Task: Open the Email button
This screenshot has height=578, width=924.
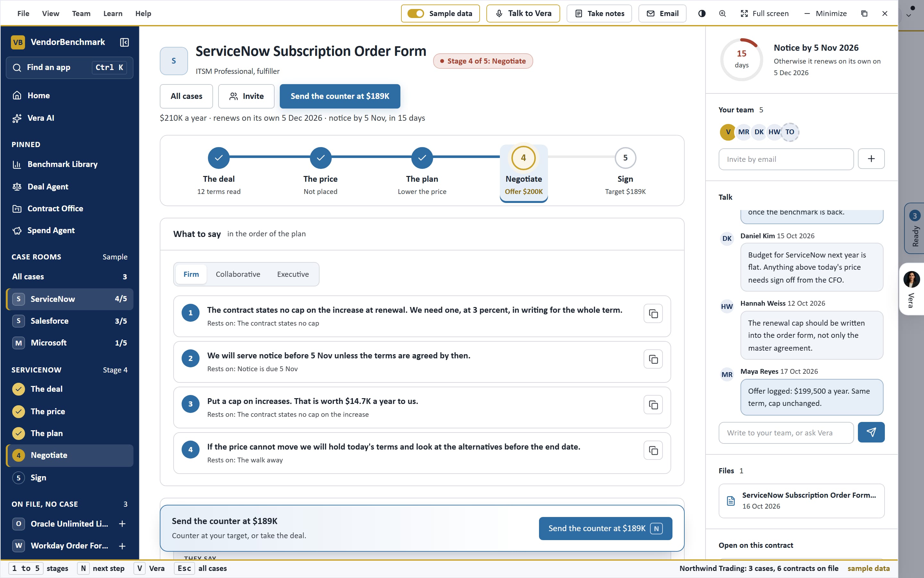Action: click(x=662, y=13)
